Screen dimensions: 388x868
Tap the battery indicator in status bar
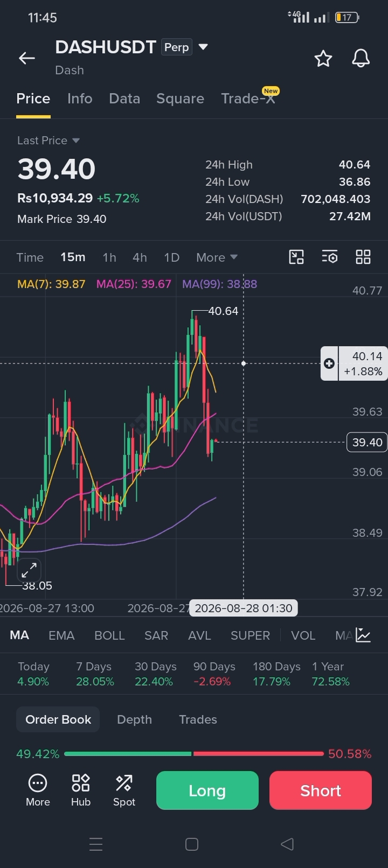pos(347,17)
